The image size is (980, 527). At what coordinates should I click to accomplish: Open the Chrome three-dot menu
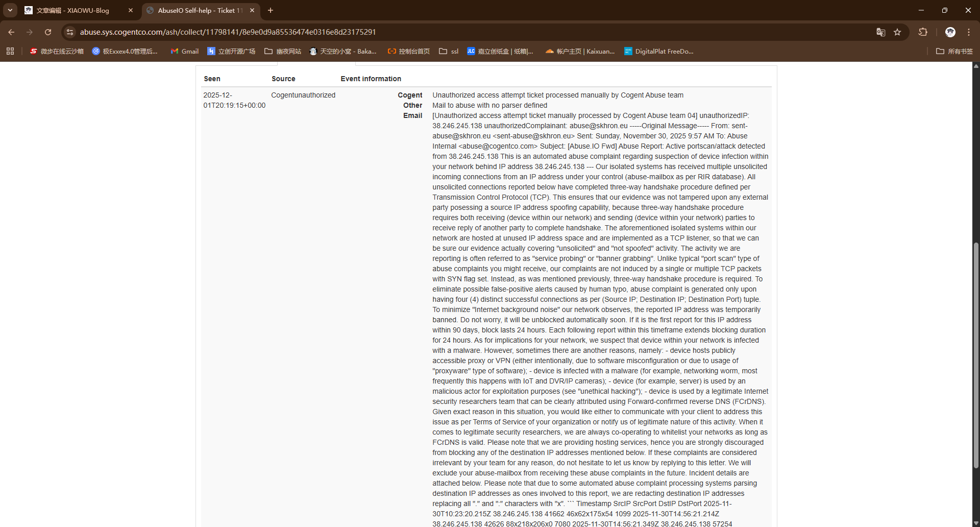click(x=968, y=32)
